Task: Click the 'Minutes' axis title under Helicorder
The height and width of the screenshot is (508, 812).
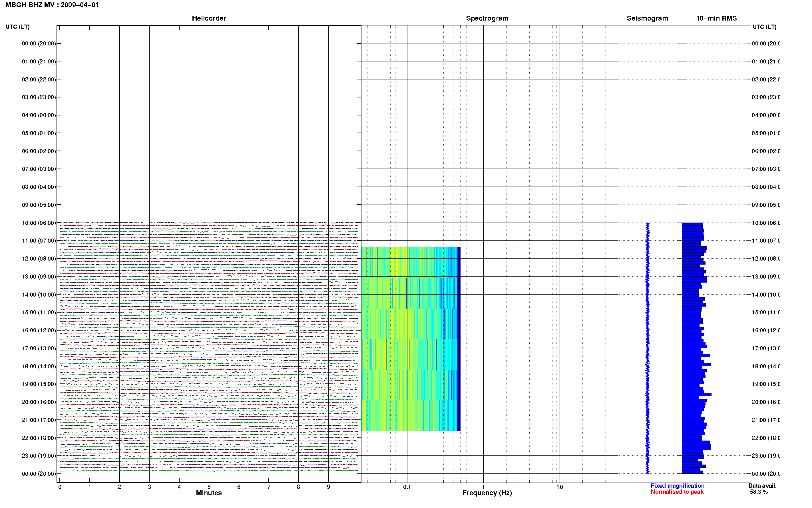Action: [x=209, y=493]
